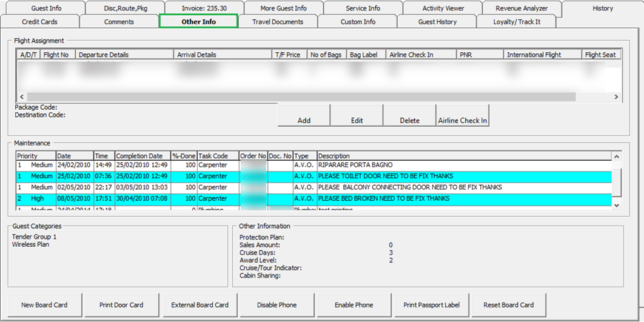Click the Disable Phone button
The height and width of the screenshot is (322, 644).
(x=277, y=305)
